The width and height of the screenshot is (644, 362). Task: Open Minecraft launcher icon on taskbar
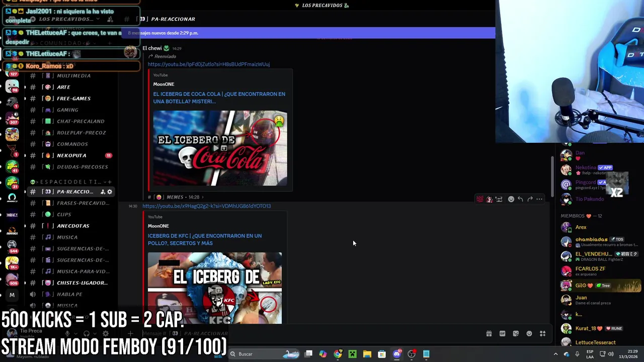[353, 354]
